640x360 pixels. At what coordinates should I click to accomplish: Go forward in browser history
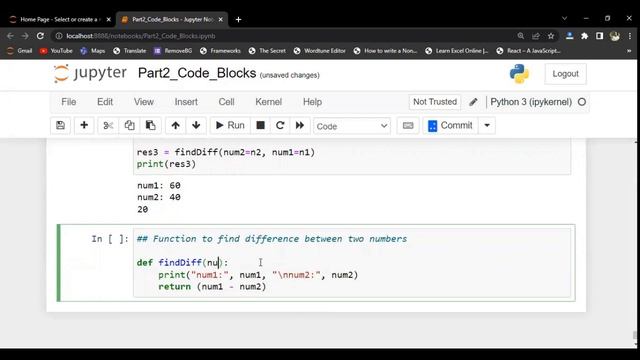point(25,36)
